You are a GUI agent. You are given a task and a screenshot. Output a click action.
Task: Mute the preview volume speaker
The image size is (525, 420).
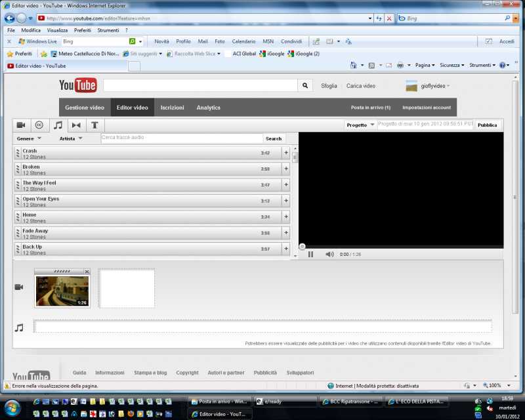[329, 255]
